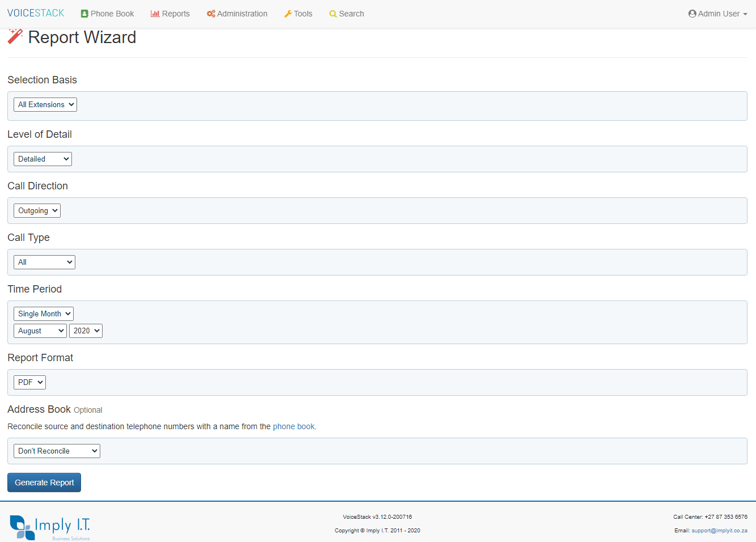
Task: Expand the PDF report format dropdown
Action: pos(29,383)
